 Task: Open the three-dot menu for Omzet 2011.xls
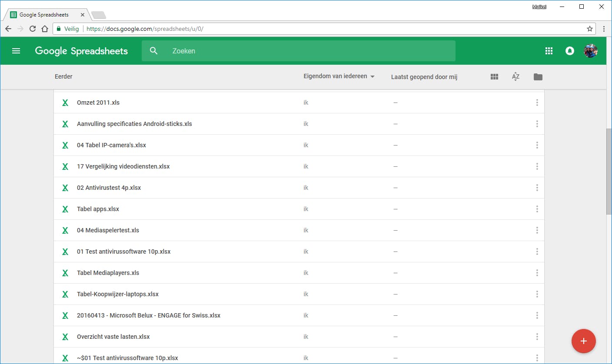(x=537, y=103)
